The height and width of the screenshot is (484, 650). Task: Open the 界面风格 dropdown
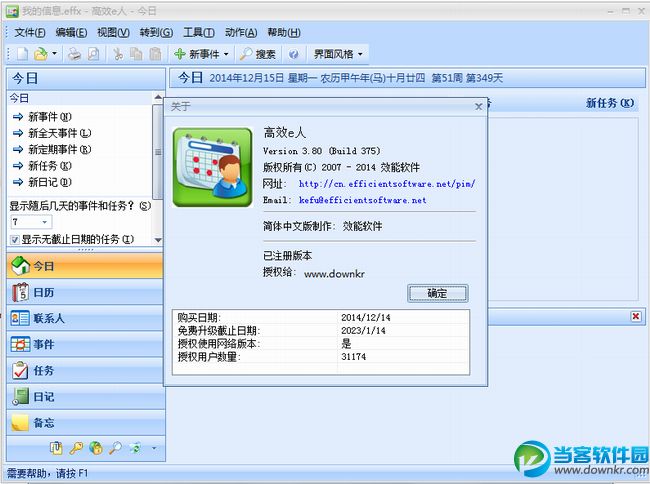coord(338,54)
